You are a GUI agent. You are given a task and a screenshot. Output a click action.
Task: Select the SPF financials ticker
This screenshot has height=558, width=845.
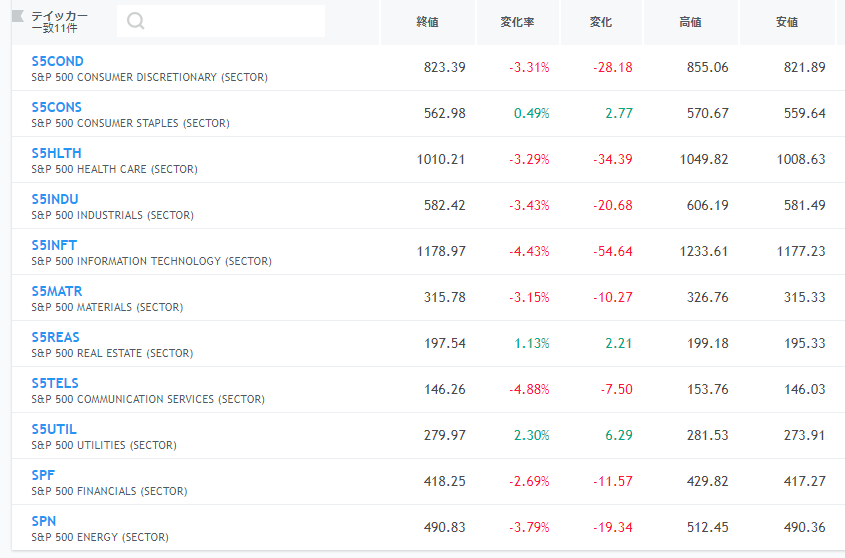coord(43,475)
